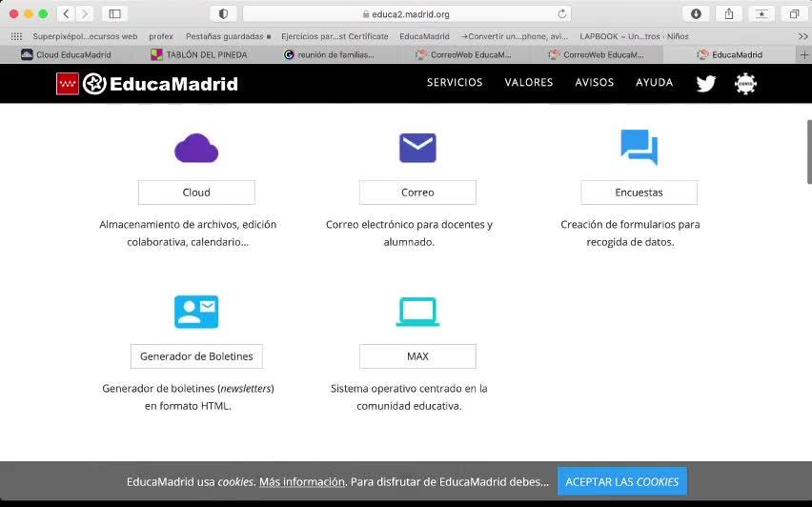Expand bookmarks bar overflow chevrons
This screenshot has height=507, width=812.
(x=802, y=36)
